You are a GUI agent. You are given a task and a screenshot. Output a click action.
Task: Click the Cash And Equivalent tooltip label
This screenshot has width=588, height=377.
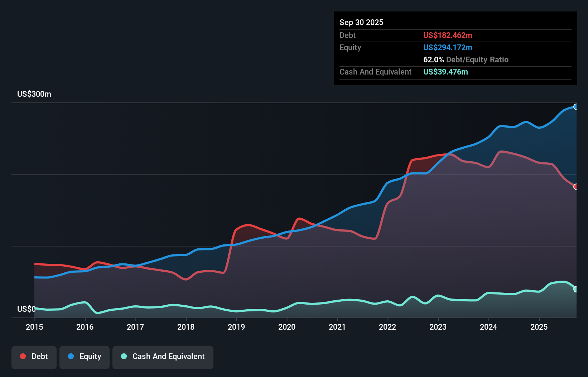375,72
